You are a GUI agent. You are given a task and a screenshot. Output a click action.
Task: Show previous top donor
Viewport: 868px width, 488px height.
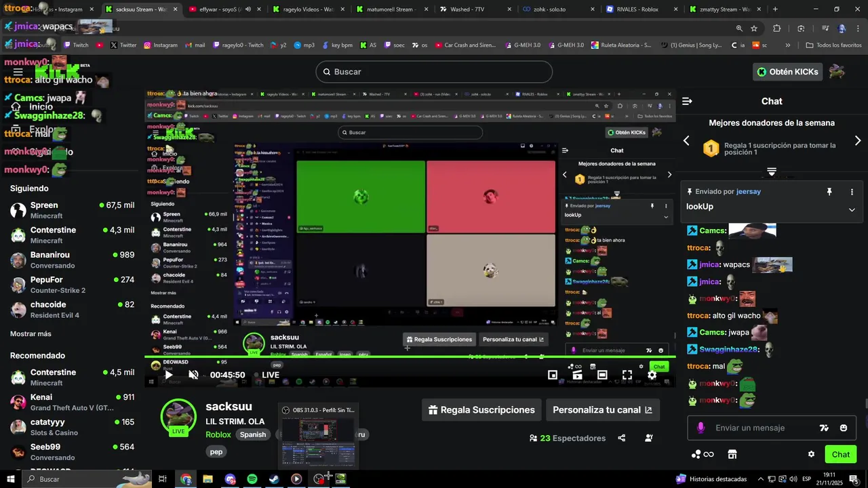point(686,140)
